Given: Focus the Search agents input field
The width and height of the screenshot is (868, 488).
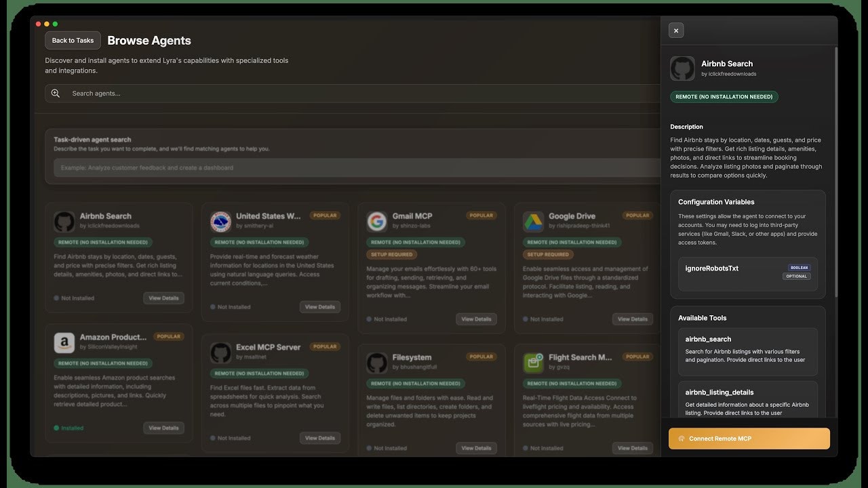Looking at the screenshot, I should [x=353, y=94].
